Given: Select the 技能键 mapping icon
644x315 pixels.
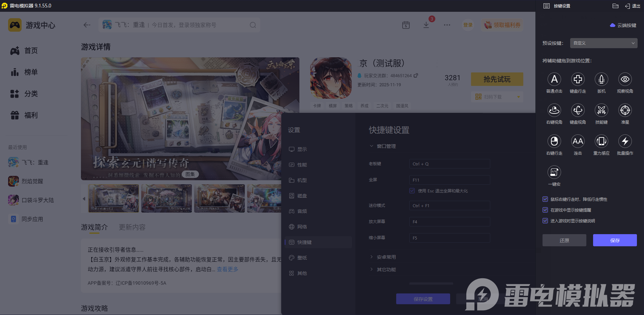Looking at the screenshot, I should pyautogui.click(x=601, y=111).
